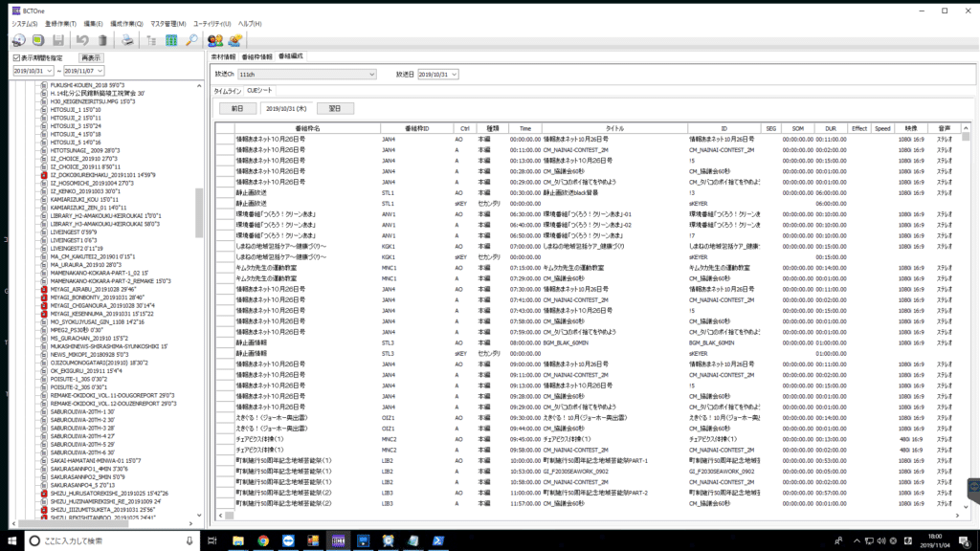Click the red icon beside IZ_DOKOIKUREKIHAKU_20191101

pos(44,176)
